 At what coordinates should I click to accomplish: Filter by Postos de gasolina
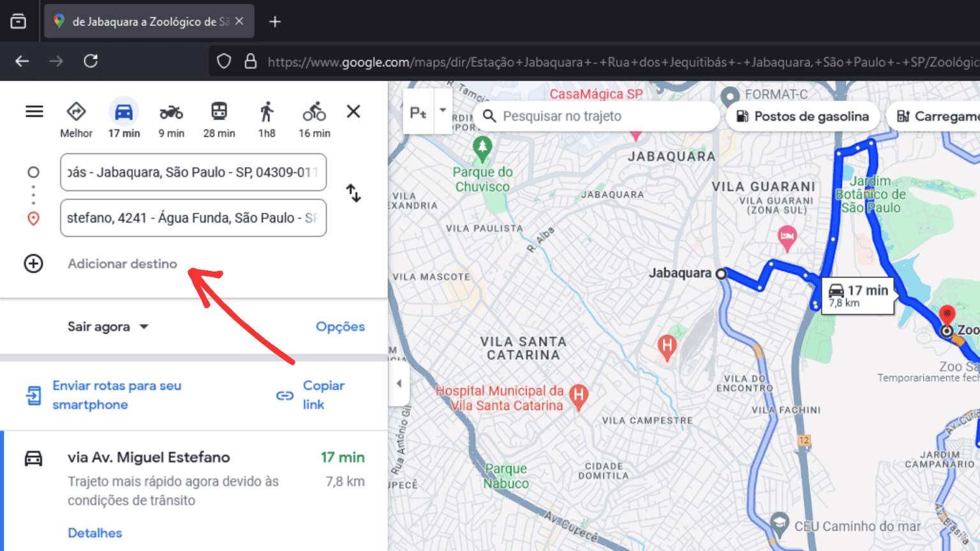click(803, 116)
